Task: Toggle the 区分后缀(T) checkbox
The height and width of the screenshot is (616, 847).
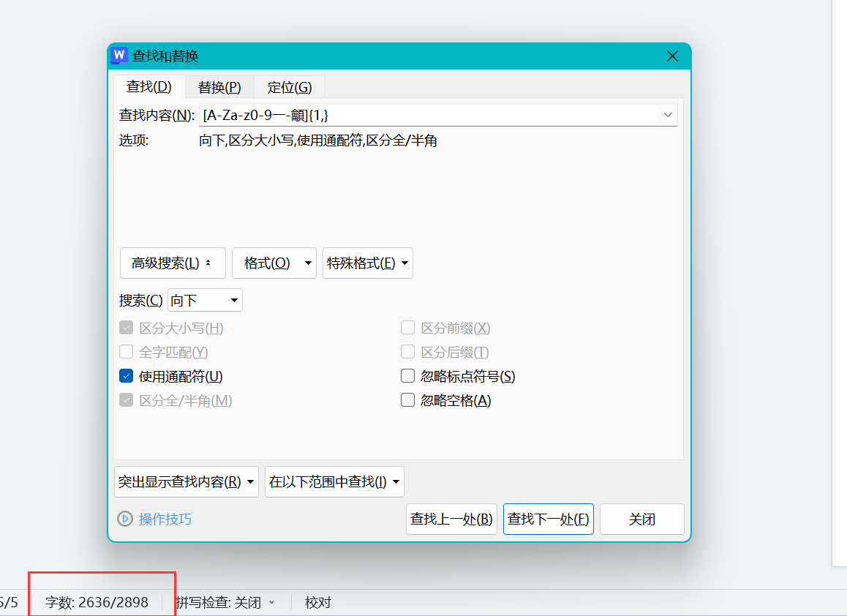Action: pyautogui.click(x=408, y=352)
